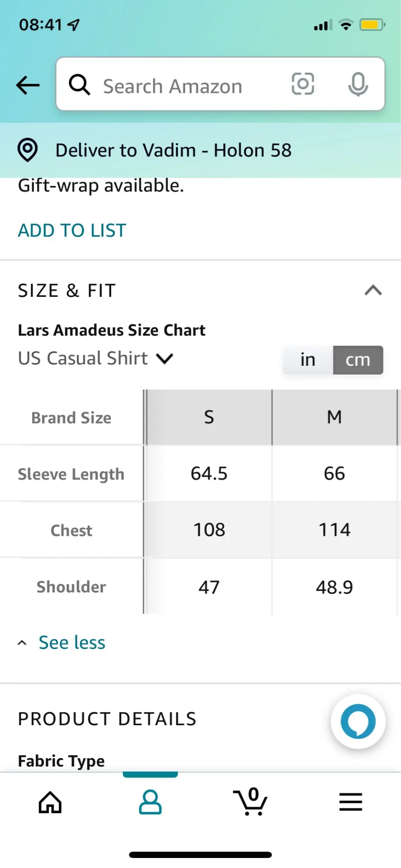This screenshot has height=868, width=401.
Task: Tap Deliver to Vadim address bar
Action: (x=174, y=150)
